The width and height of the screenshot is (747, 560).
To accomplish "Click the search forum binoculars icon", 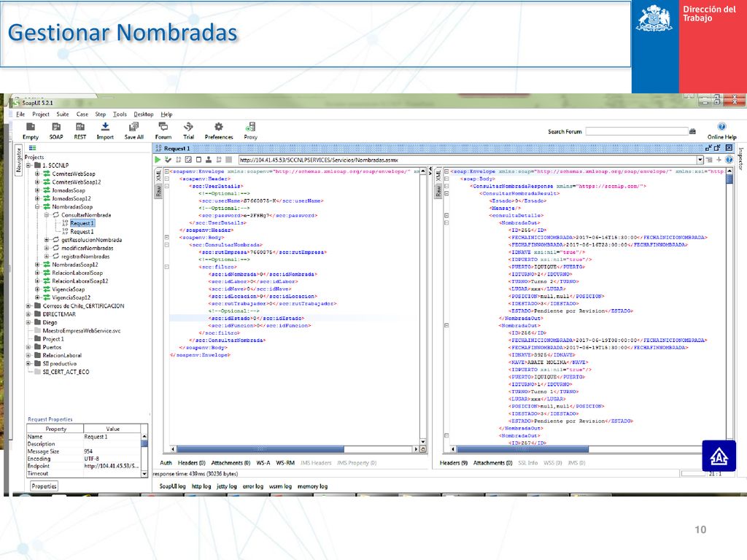I will pyautogui.click(x=693, y=131).
